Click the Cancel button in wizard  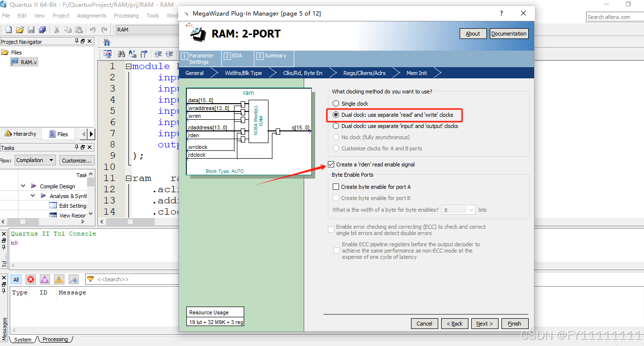[424, 324]
